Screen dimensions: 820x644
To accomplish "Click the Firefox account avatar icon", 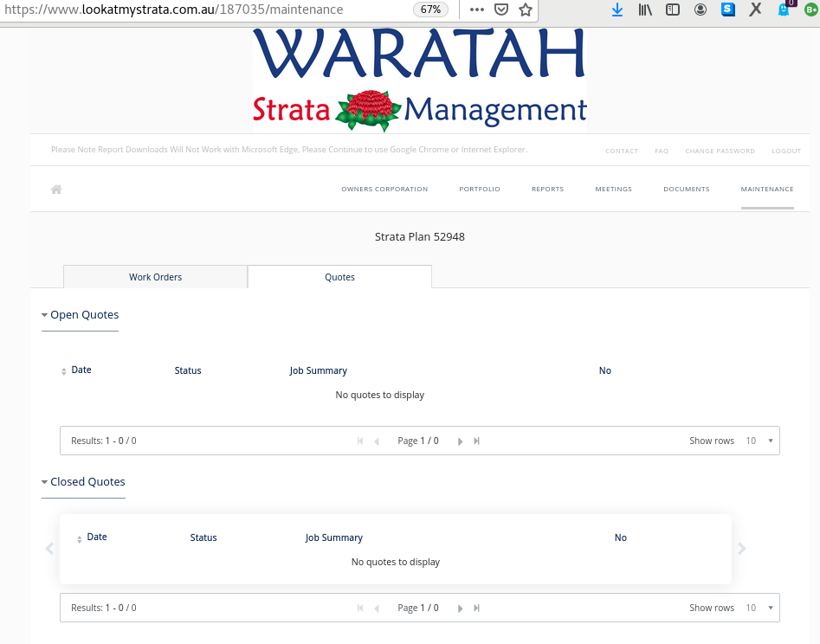I will [x=701, y=10].
